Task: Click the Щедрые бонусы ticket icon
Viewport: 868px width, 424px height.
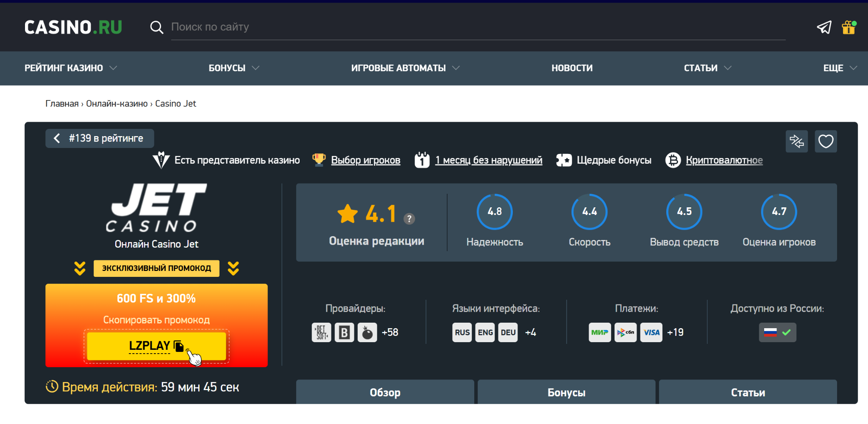Action: 564,160
